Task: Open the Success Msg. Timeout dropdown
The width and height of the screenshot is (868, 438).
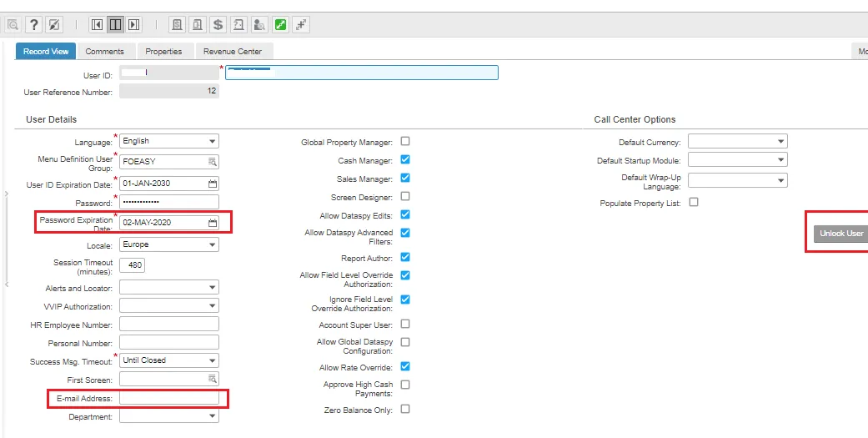Action: 168,360
